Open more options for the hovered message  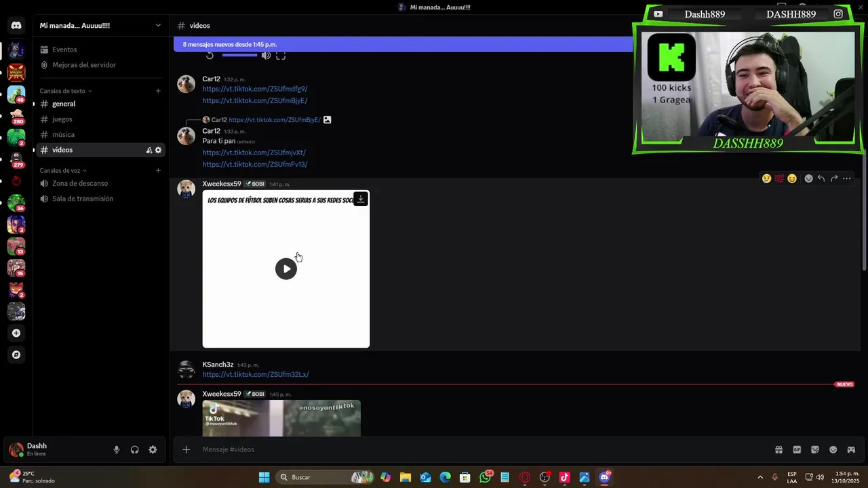pos(847,178)
